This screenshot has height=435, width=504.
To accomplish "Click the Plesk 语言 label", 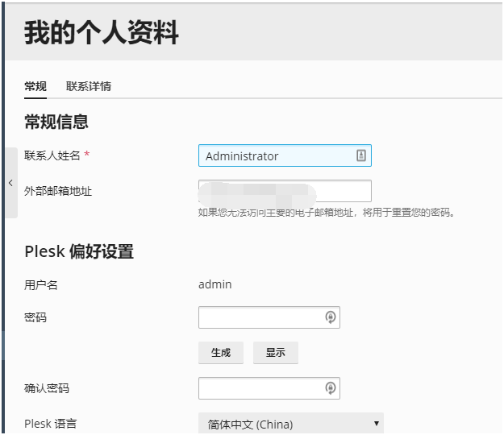I will click(51, 424).
